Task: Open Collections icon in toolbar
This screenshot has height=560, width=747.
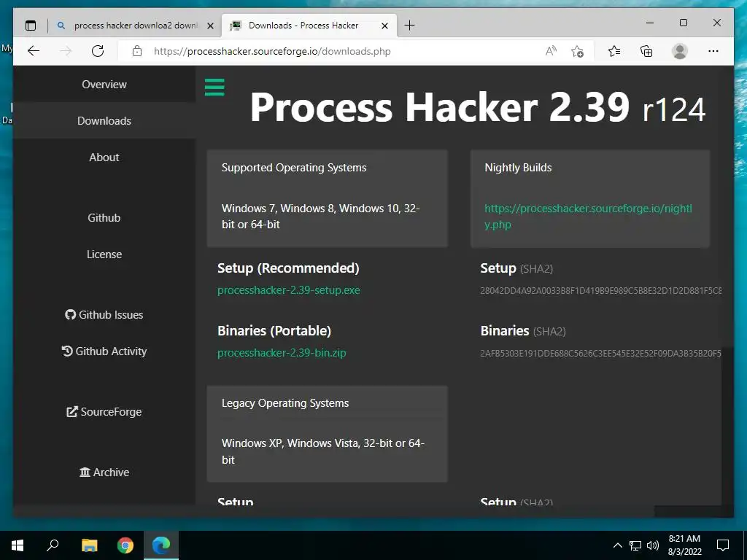Action: pyautogui.click(x=646, y=51)
